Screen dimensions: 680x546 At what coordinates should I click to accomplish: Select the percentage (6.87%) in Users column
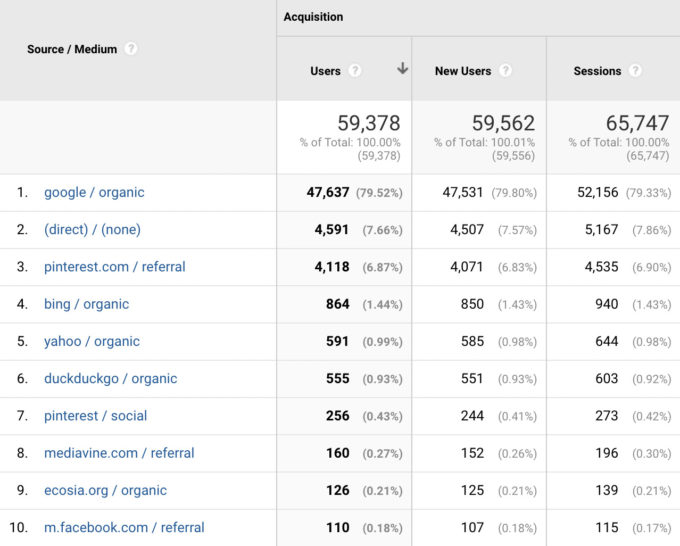(x=382, y=268)
